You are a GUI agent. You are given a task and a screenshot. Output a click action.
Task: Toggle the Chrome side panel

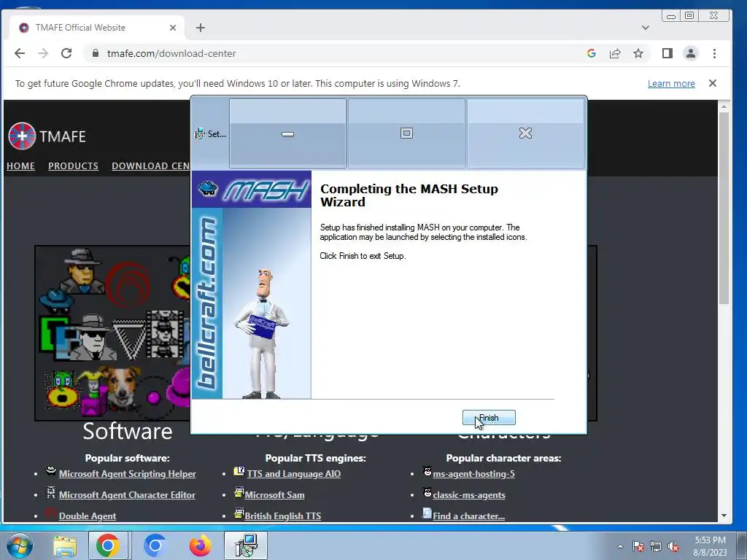667,53
